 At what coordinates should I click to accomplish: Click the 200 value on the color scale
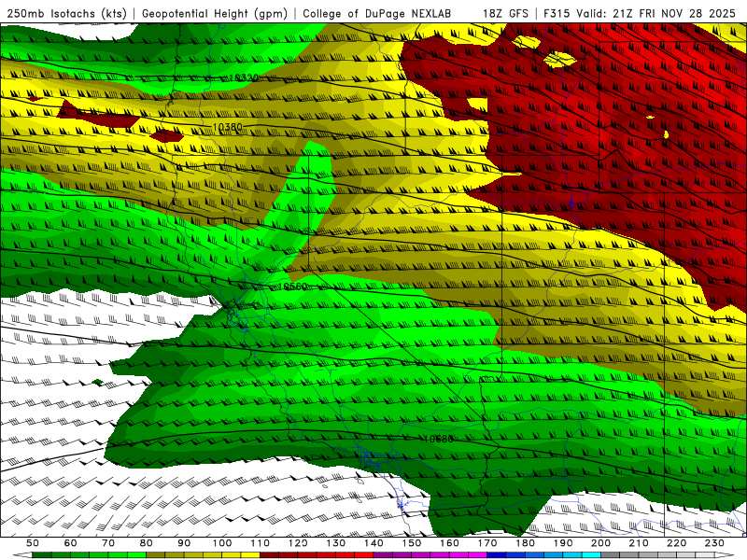600,543
